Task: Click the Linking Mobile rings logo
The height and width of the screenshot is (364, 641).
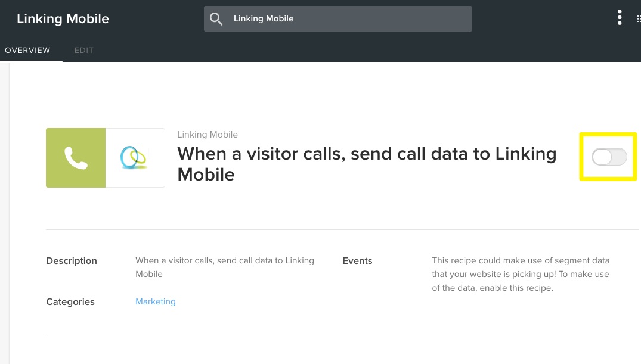Action: point(135,157)
